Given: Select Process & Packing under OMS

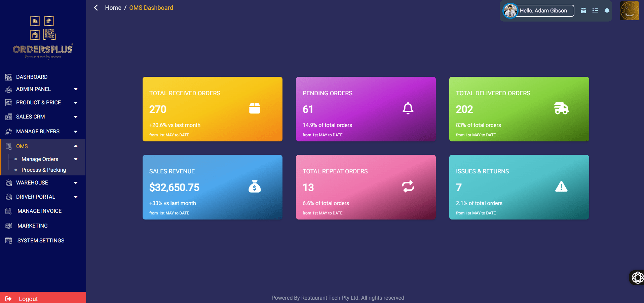Looking at the screenshot, I should tap(44, 170).
